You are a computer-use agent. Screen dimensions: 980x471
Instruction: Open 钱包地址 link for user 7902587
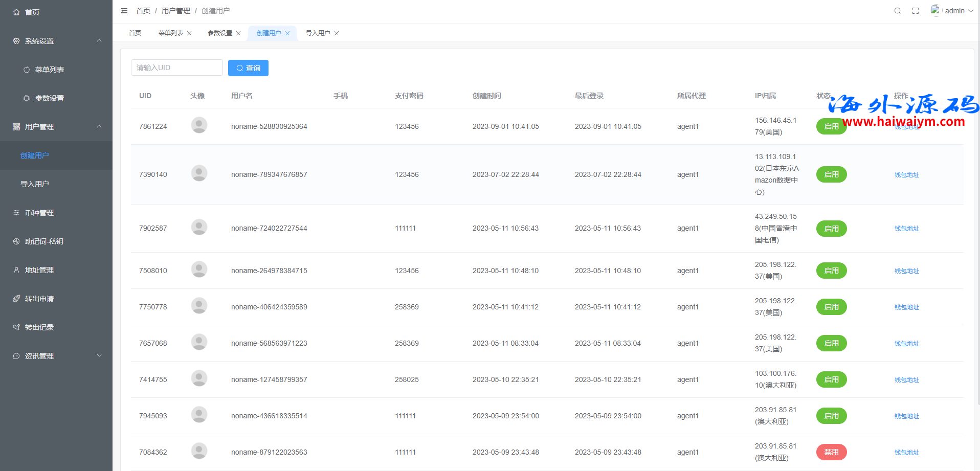(906, 229)
